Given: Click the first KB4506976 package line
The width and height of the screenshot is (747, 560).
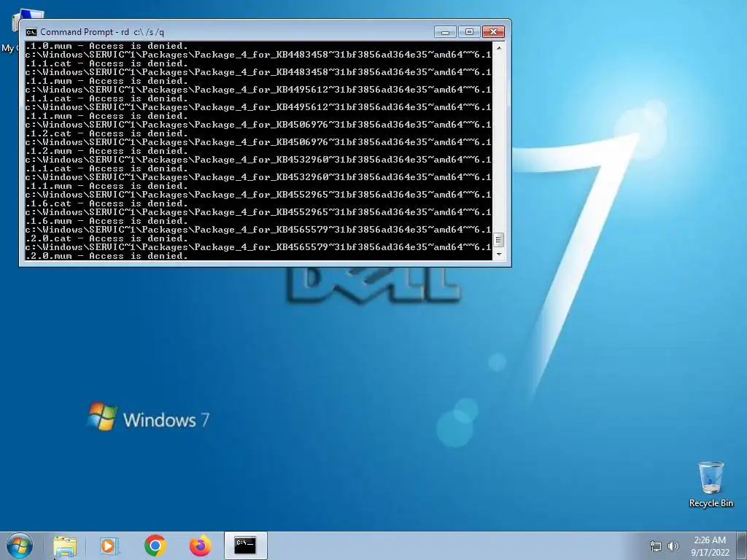Looking at the screenshot, I should 258,125.
